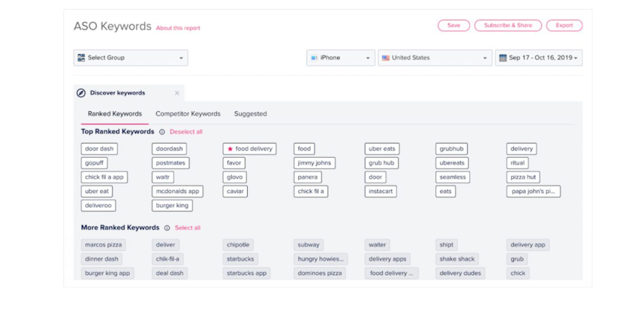Image resolution: width=644 pixels, height=321 pixels.
Task: Toggle the instacart keyword chip
Action: (380, 192)
